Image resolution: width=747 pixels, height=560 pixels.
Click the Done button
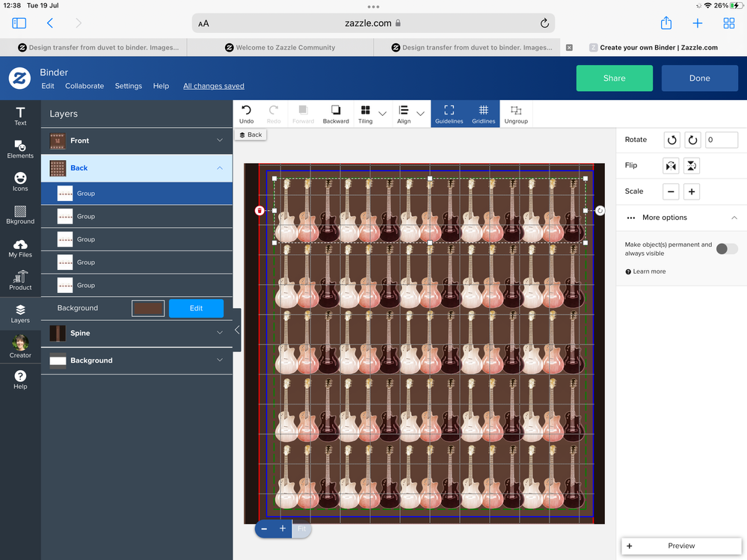point(699,78)
